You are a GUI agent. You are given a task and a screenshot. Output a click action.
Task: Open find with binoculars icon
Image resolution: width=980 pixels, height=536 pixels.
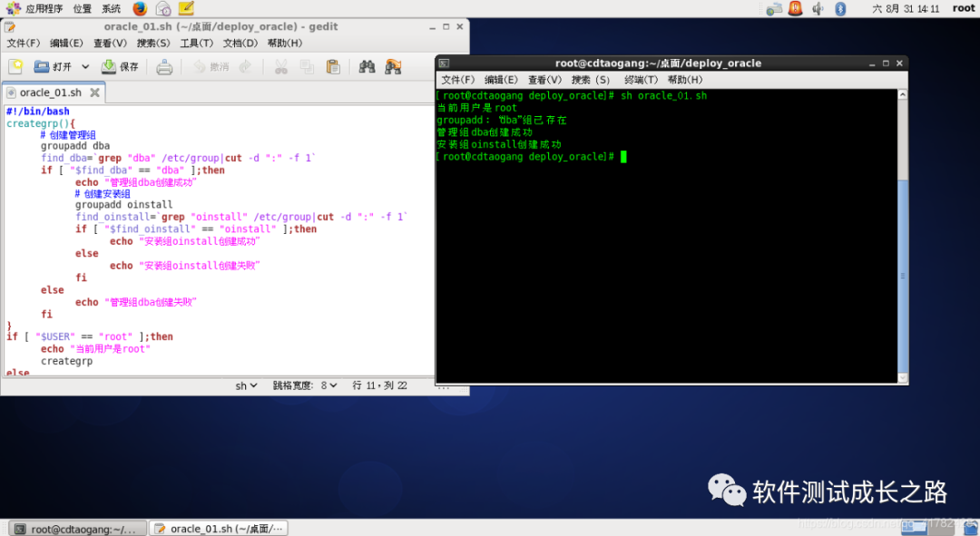tap(367, 67)
